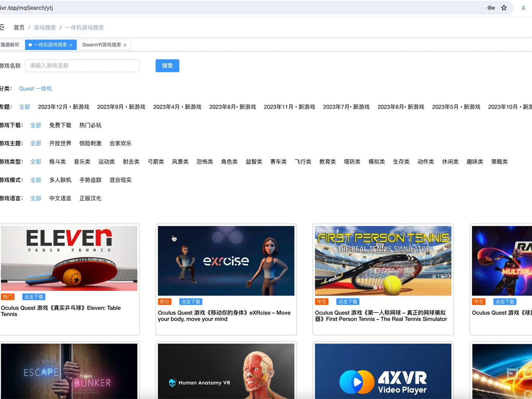Select 全部 in the 游戏下载 row
The width and height of the screenshot is (532, 399).
36,125
